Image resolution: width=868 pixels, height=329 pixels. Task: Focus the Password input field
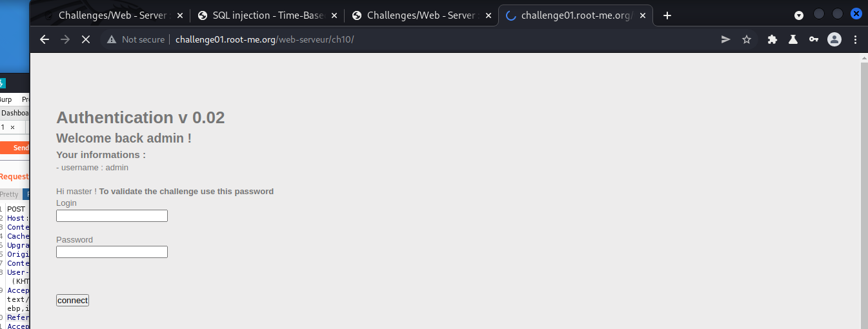(112, 252)
